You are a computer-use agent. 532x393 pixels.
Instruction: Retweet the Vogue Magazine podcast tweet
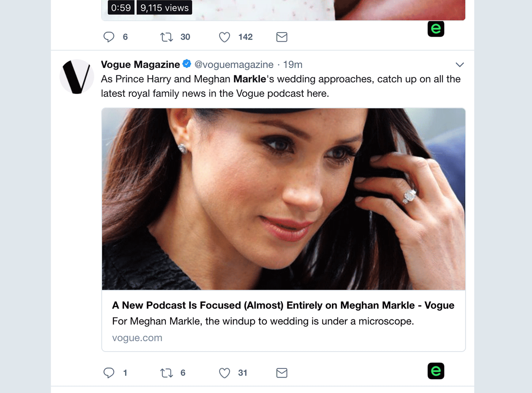click(x=166, y=373)
